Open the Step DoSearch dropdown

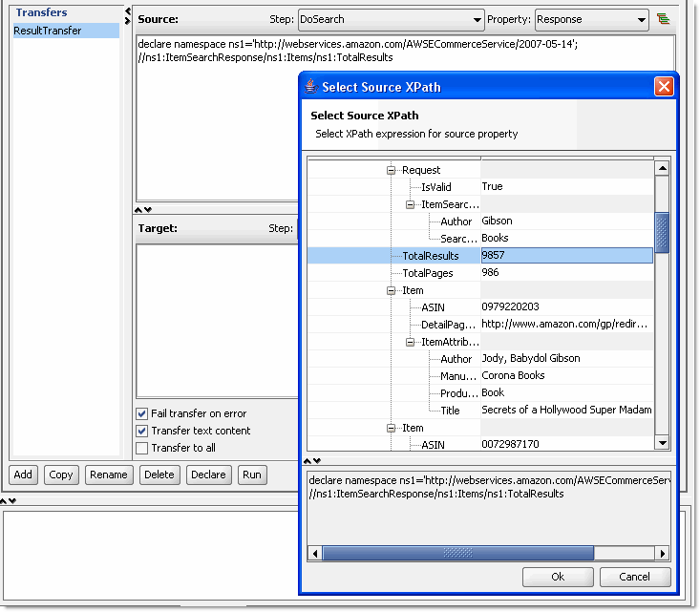point(392,20)
